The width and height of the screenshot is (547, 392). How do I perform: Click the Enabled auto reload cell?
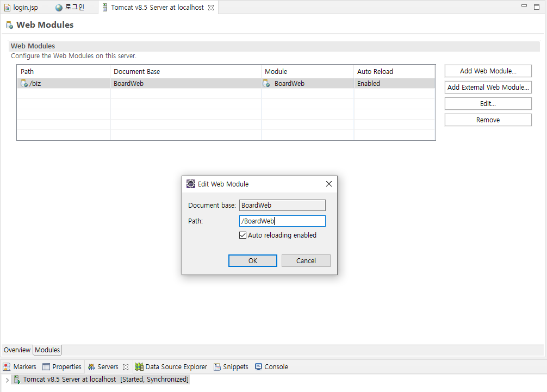coord(395,83)
